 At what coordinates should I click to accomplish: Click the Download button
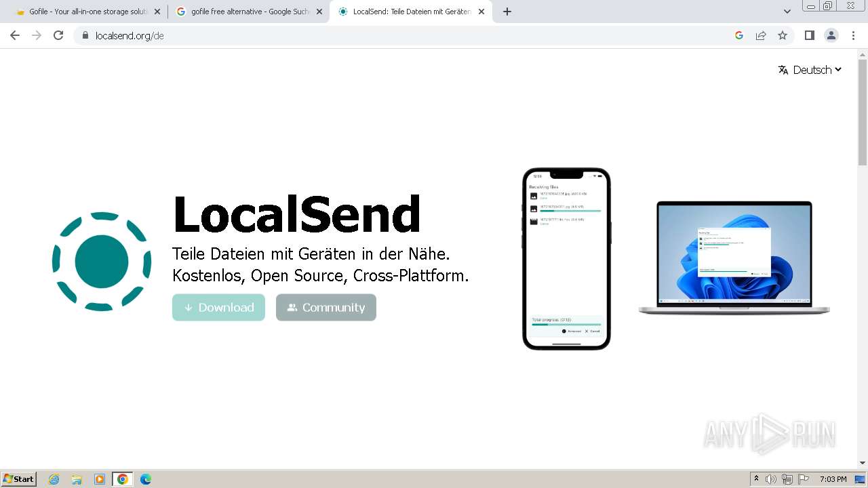[x=218, y=308]
